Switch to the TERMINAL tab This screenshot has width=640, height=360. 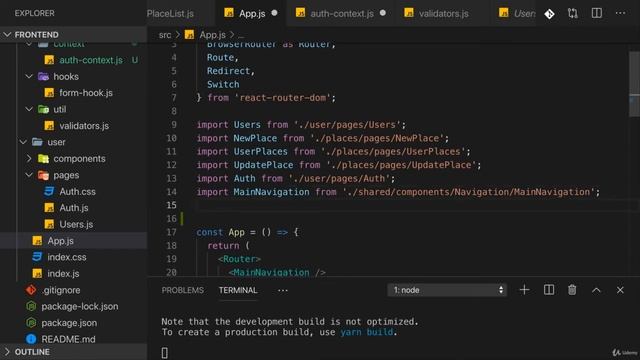click(238, 290)
